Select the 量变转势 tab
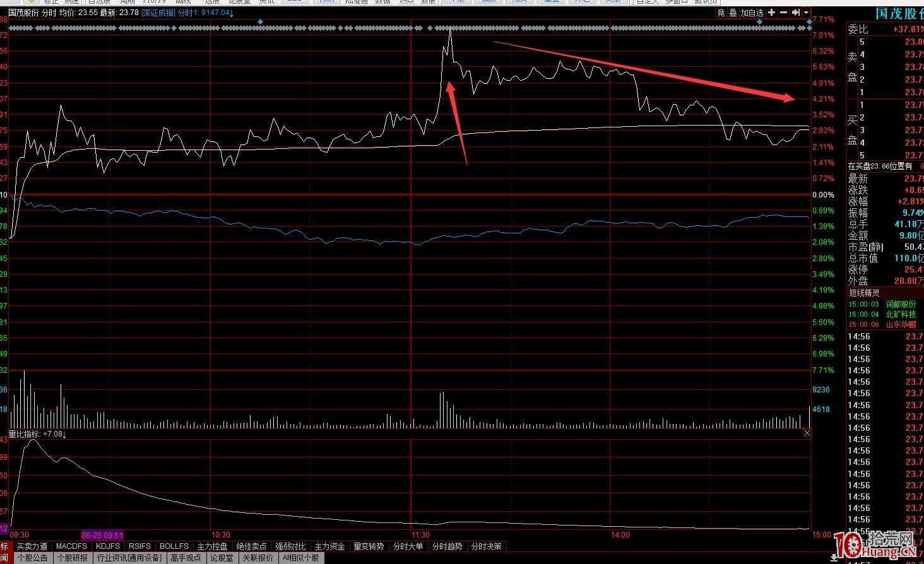The height and width of the screenshot is (564, 924). (x=369, y=546)
